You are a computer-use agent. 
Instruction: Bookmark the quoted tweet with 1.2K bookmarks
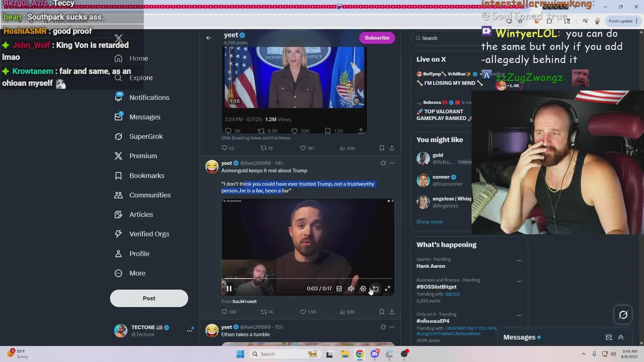[334, 131]
